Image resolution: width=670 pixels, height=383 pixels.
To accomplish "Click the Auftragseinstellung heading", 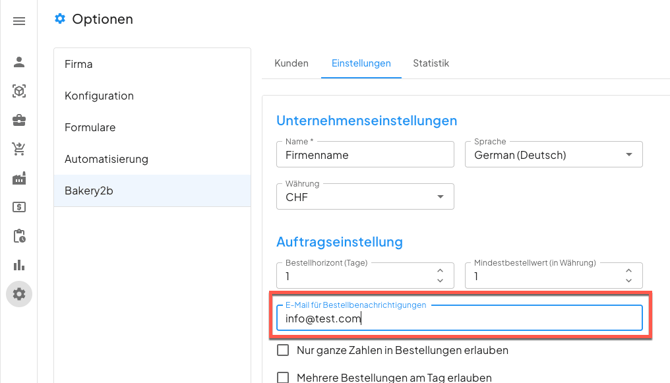I will (339, 242).
